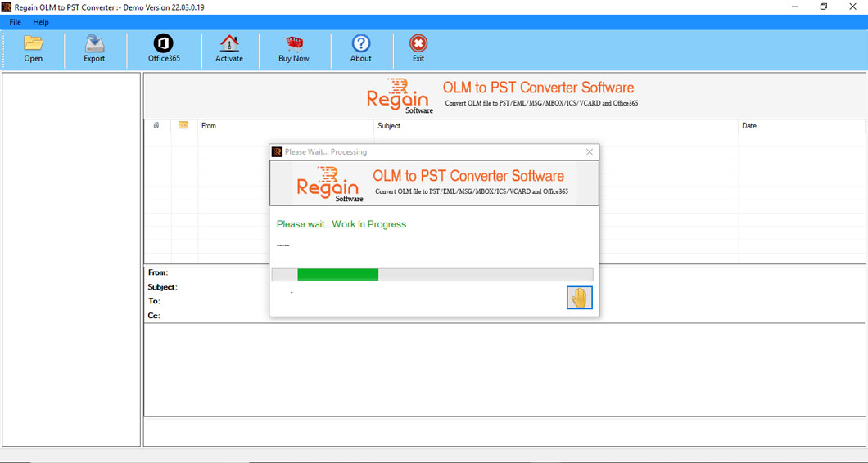868x463 pixels.
Task: Click the 'To:' label in preview pane
Action: tap(154, 301)
